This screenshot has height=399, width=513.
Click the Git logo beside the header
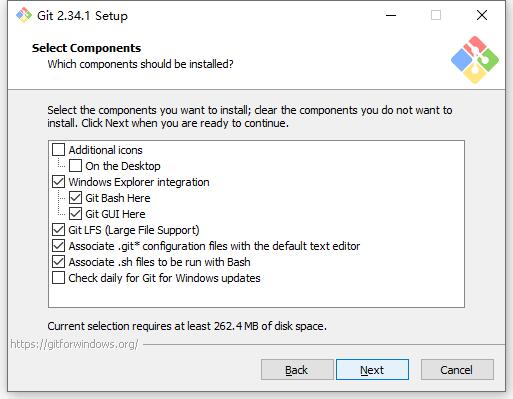[475, 60]
